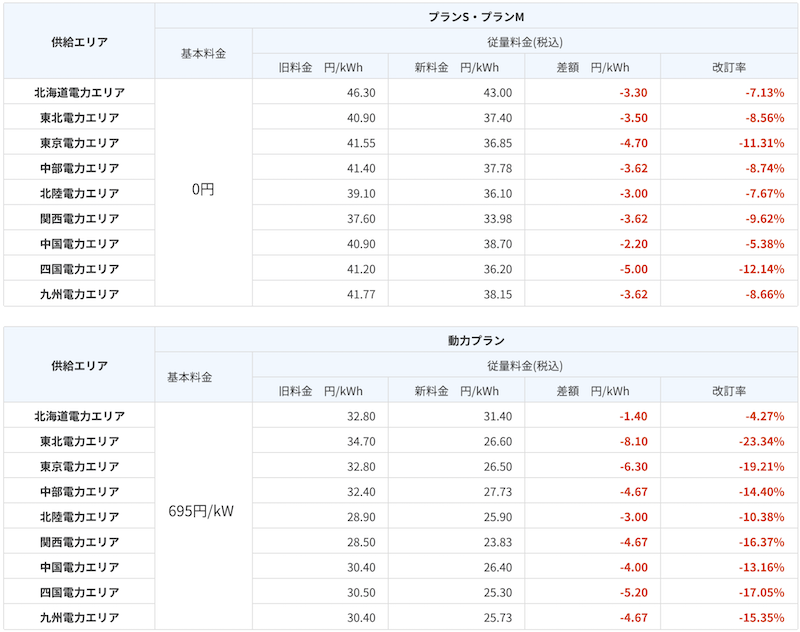Select the new rate value 36.85
800x632 pixels.
tap(498, 143)
